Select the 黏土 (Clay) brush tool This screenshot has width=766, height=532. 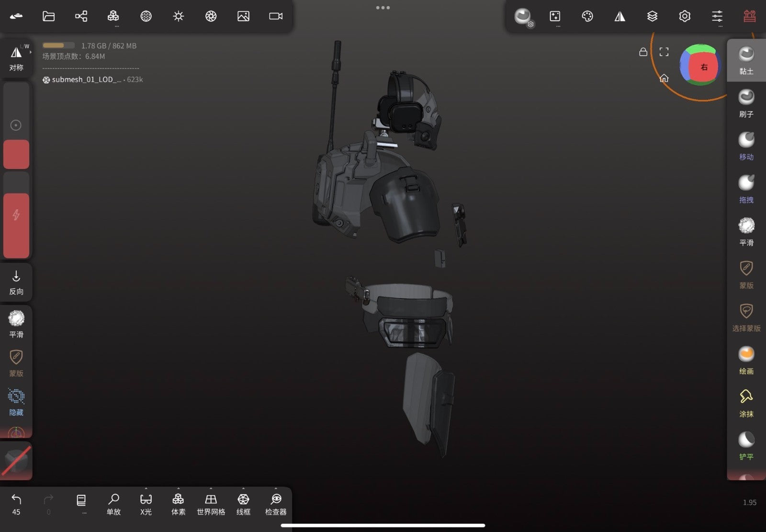click(x=746, y=61)
